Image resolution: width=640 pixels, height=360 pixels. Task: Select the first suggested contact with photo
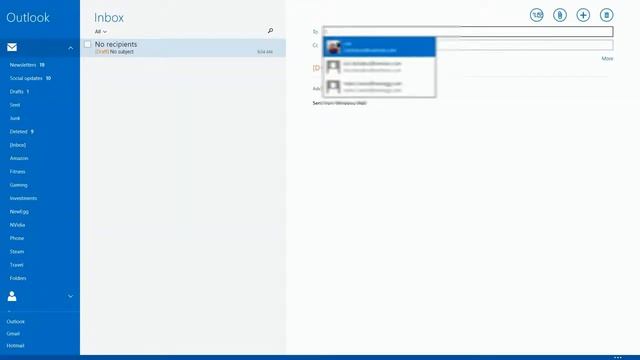(379, 47)
